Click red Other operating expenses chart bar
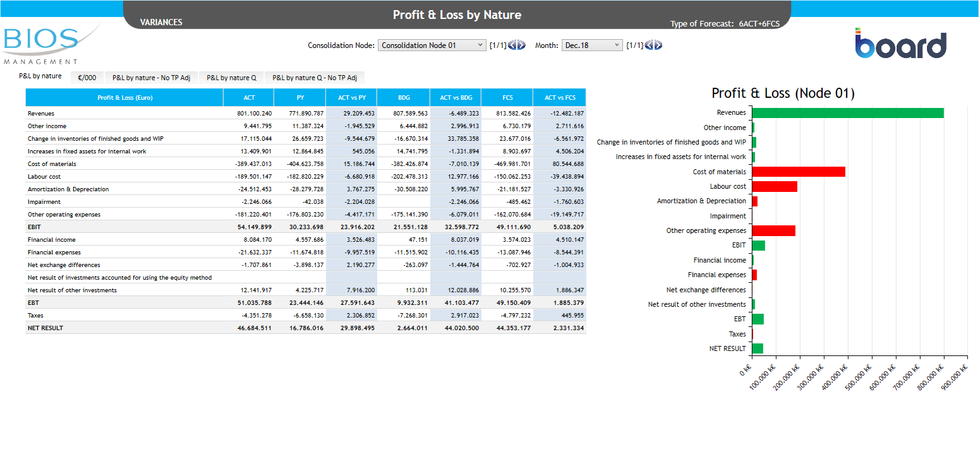Screen dimensions: 980x452 click(x=773, y=230)
